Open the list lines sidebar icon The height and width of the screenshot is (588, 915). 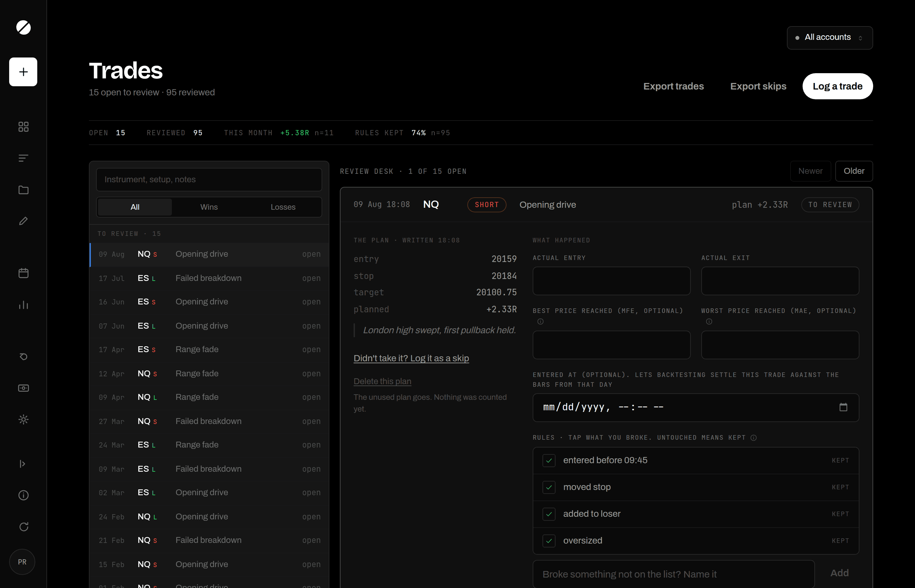[23, 158]
